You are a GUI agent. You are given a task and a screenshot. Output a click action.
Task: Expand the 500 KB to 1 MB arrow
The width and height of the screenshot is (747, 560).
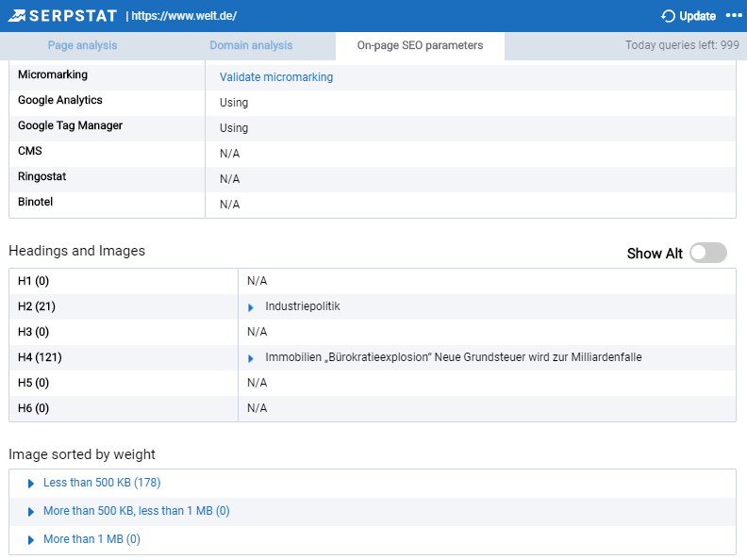point(31,512)
